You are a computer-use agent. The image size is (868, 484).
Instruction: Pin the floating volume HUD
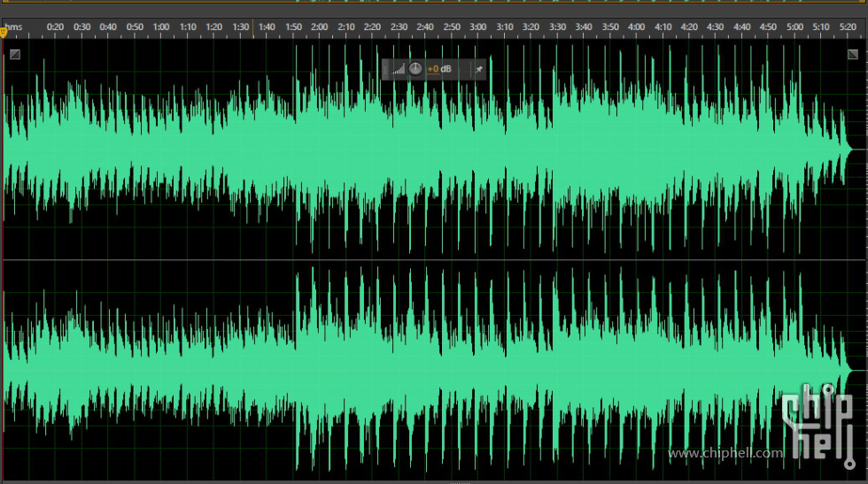point(479,69)
